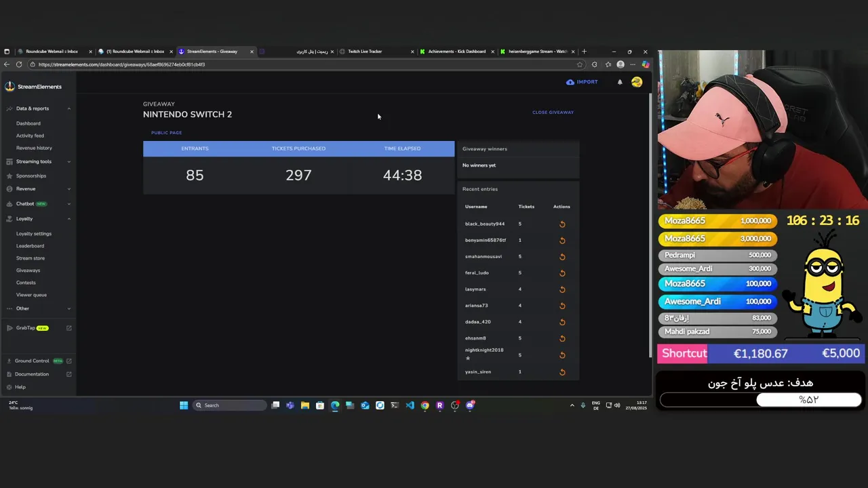This screenshot has width=868, height=488.
Task: Click the Import cloud button
Action: tap(582, 82)
